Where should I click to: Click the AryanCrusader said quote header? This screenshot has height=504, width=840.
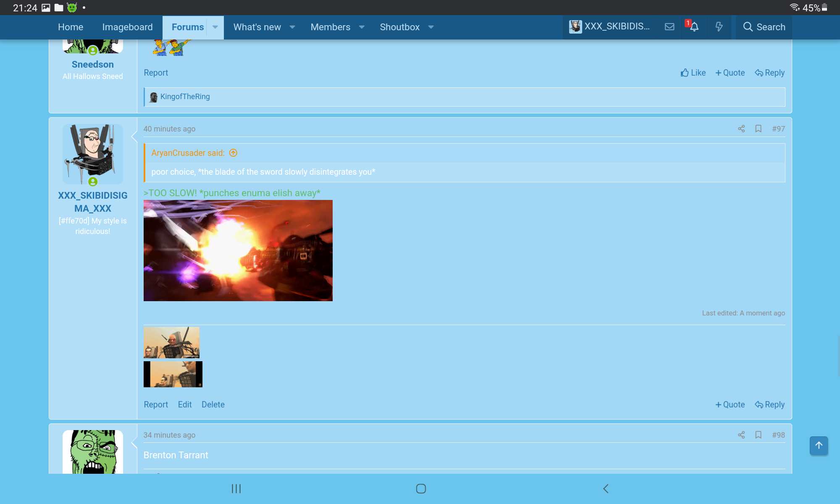(x=188, y=153)
